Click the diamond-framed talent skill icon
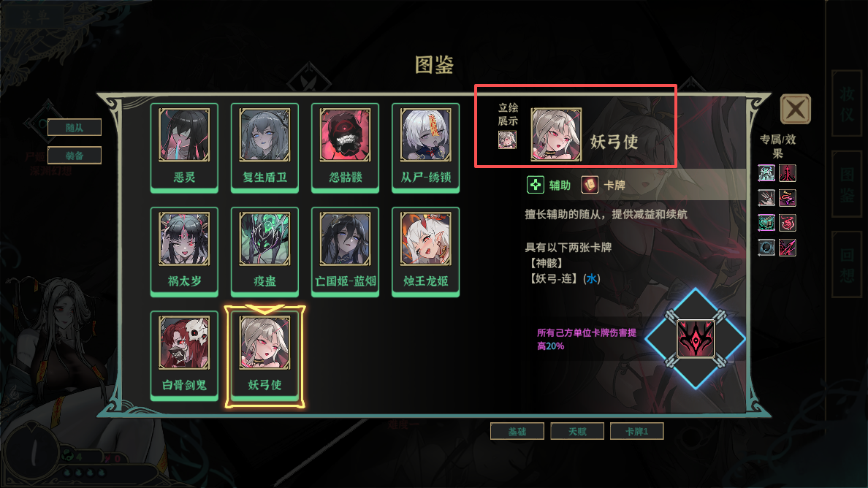868x488 pixels. [x=696, y=339]
